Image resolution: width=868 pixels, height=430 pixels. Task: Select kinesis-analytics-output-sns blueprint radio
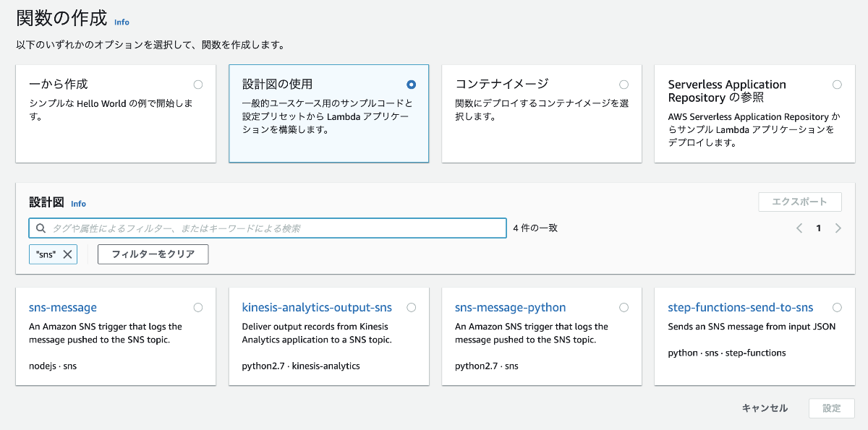click(x=412, y=307)
